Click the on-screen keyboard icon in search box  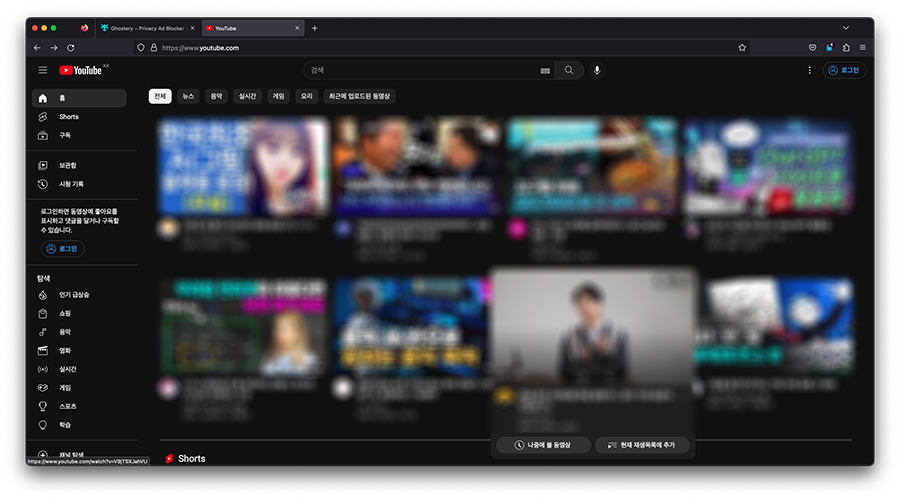pyautogui.click(x=545, y=71)
